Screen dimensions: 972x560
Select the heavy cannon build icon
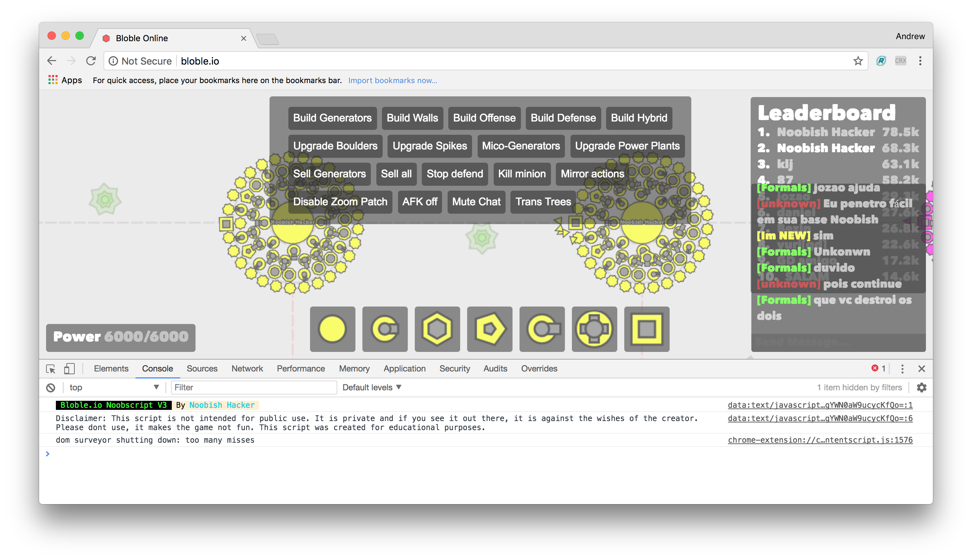542,329
